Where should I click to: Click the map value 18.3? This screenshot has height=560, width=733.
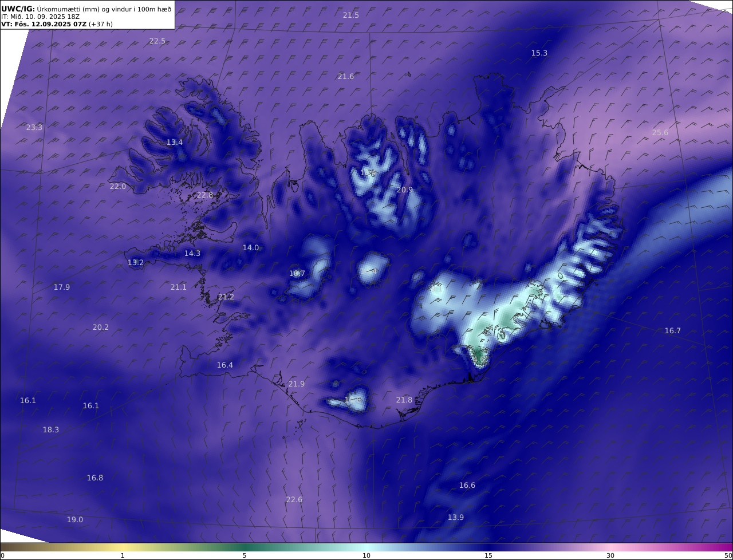coord(51,429)
